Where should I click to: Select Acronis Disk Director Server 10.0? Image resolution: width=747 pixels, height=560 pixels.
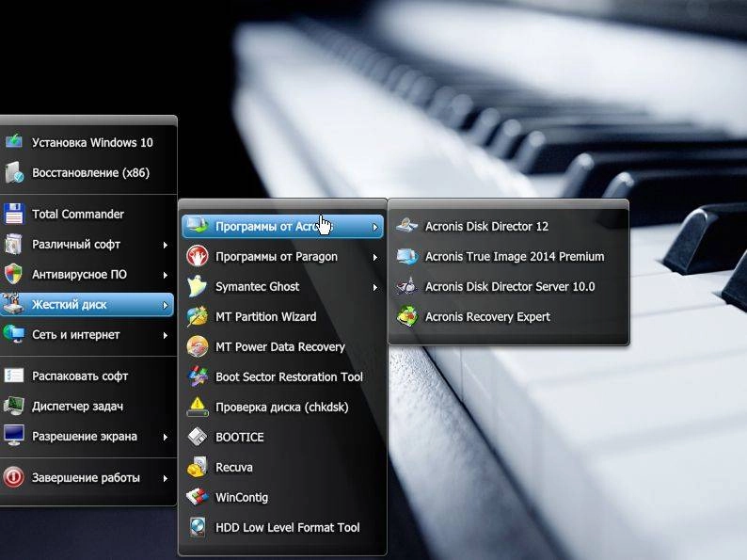(508, 286)
